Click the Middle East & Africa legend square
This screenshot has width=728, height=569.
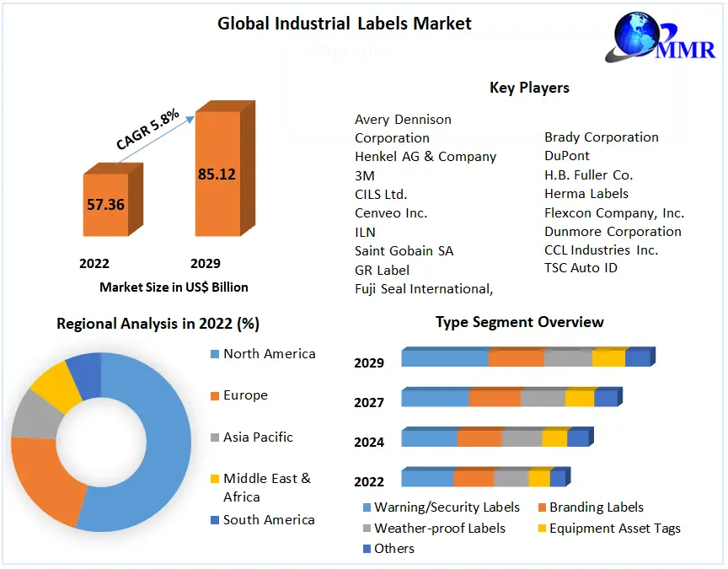[x=214, y=479]
